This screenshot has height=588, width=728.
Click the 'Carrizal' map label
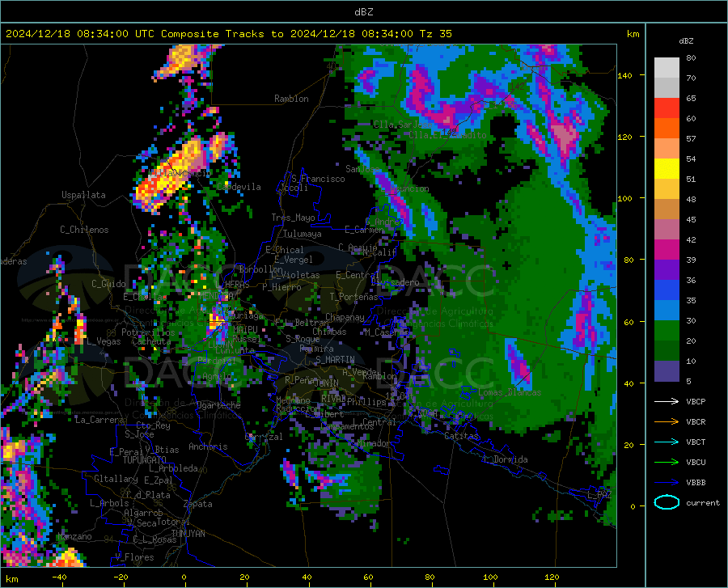(x=264, y=438)
